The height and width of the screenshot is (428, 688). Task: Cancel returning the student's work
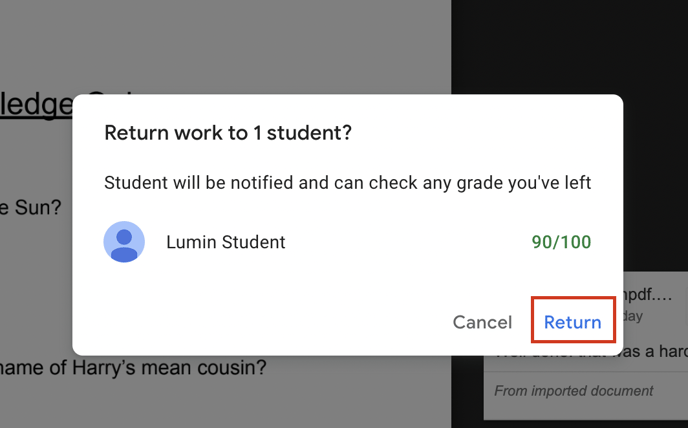pyautogui.click(x=482, y=322)
